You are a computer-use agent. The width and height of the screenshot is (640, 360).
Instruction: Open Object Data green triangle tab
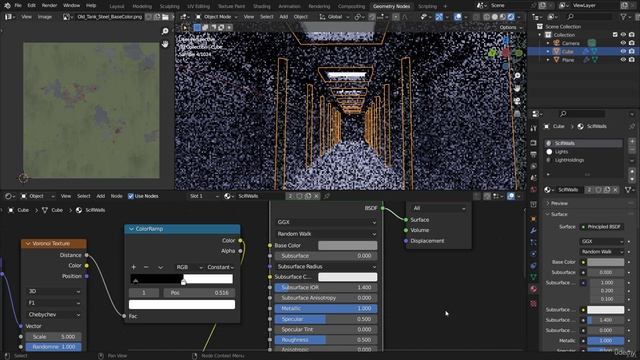(x=533, y=277)
